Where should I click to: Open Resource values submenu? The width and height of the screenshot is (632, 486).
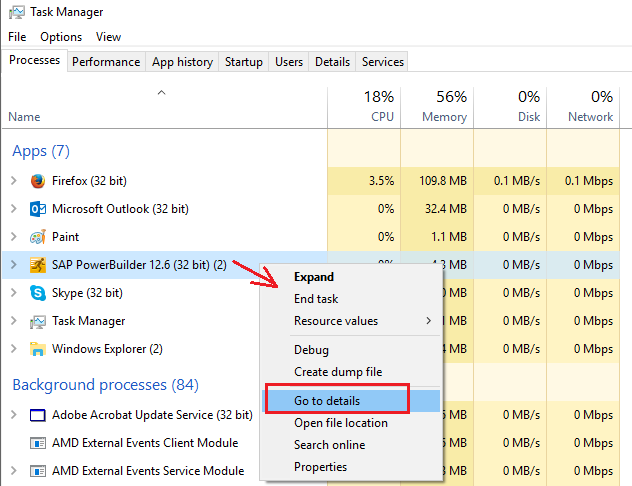336,321
